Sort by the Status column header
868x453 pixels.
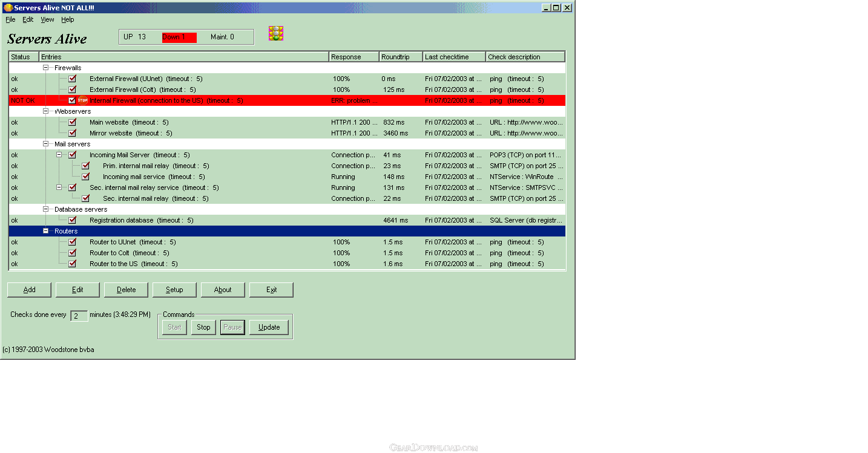click(24, 57)
